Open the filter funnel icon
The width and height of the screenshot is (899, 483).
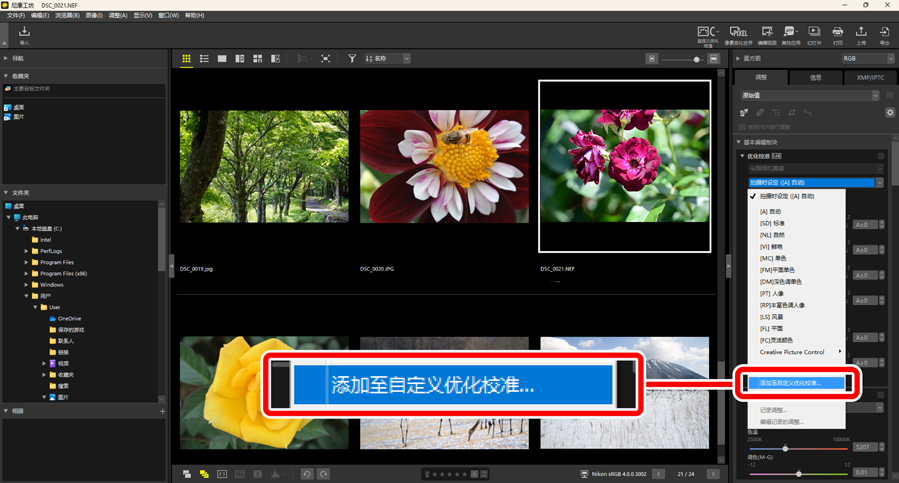coord(352,59)
